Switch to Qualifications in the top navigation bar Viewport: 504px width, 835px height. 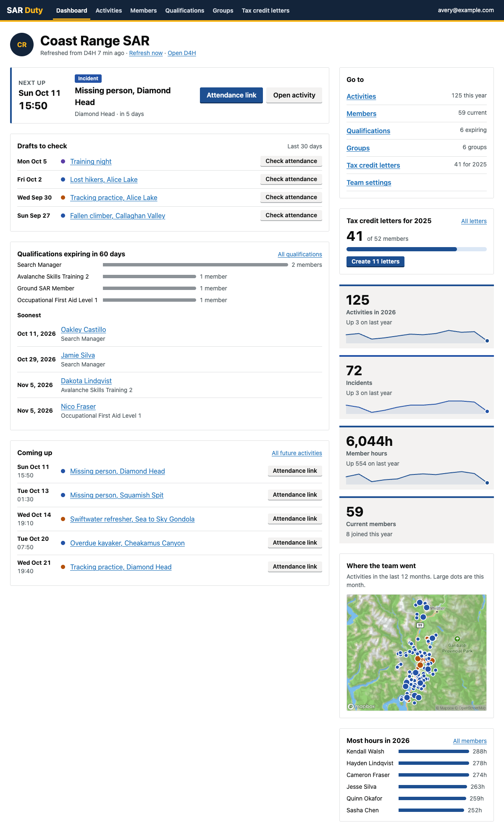[x=185, y=11]
